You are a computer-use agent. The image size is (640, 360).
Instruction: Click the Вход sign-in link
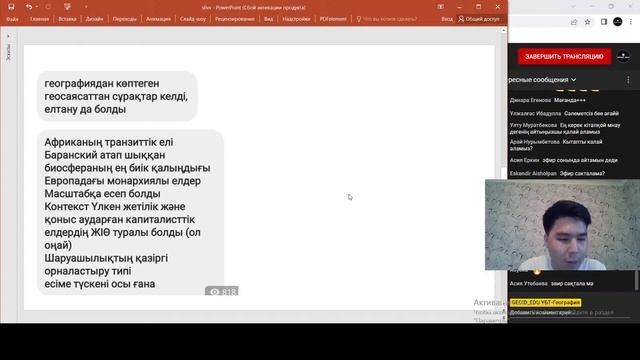[447, 19]
